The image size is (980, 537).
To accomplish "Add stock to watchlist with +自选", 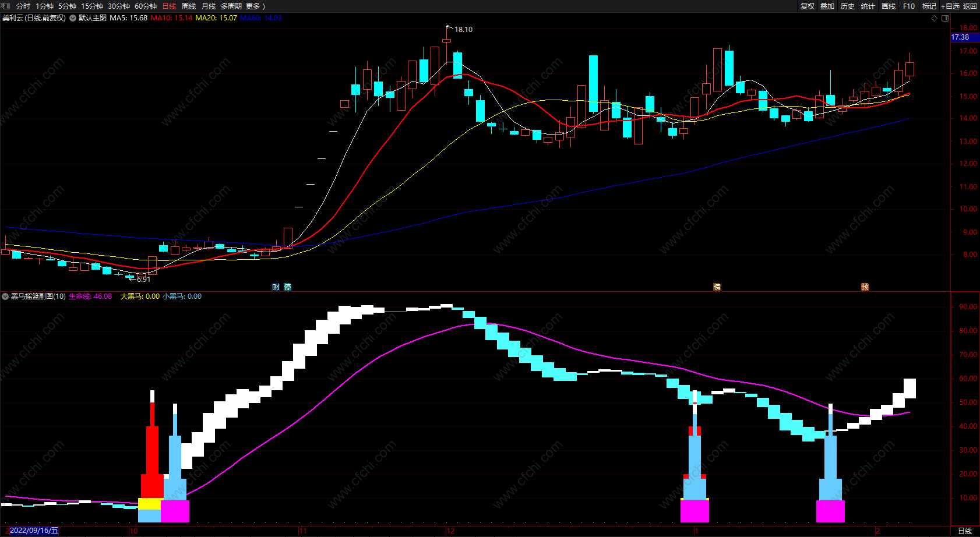I will click(950, 6).
